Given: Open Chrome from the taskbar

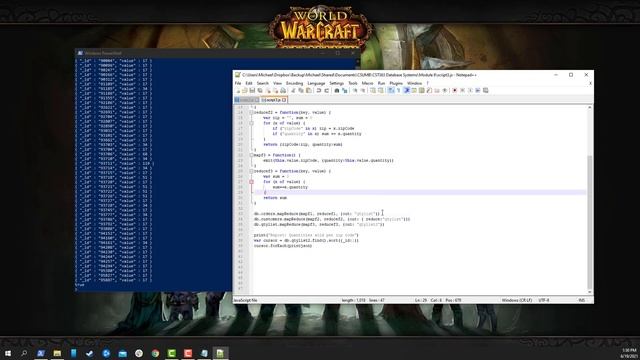Looking at the screenshot, I should click(x=155, y=353).
